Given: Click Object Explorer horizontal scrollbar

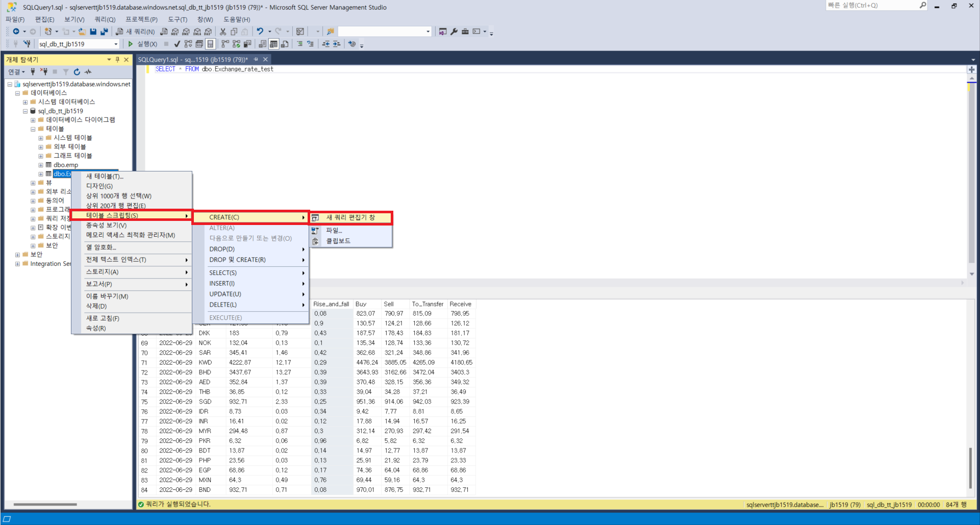Looking at the screenshot, I should (x=45, y=504).
